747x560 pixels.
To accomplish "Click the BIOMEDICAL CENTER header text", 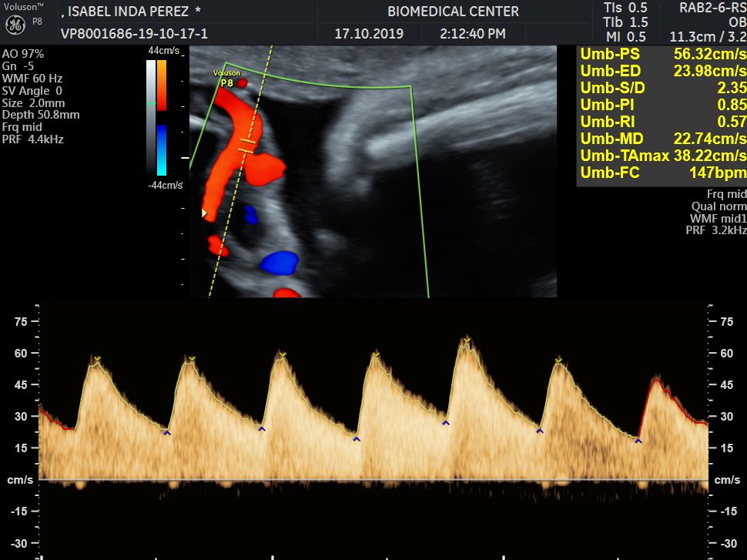I will pyautogui.click(x=453, y=12).
